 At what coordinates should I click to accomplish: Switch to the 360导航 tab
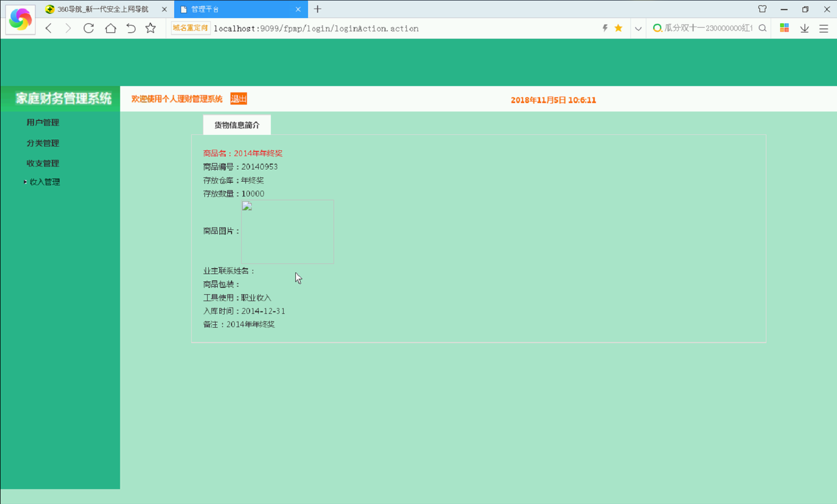pyautogui.click(x=104, y=9)
